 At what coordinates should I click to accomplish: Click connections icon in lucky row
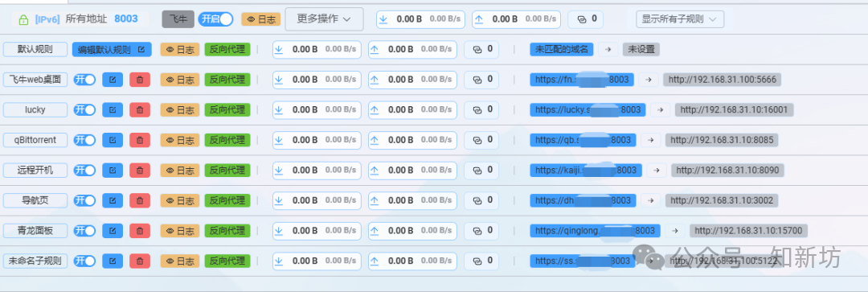pos(477,109)
